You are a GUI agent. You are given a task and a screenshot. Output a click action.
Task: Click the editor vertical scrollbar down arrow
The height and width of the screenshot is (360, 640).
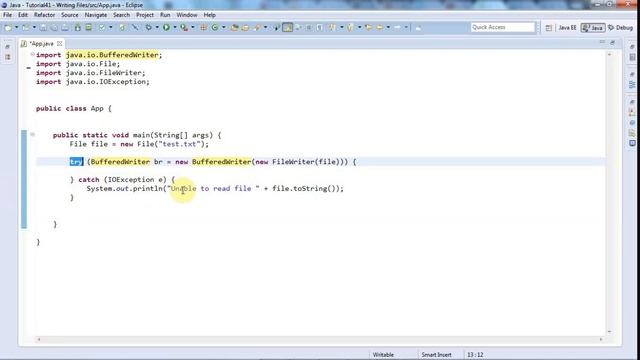point(609,331)
